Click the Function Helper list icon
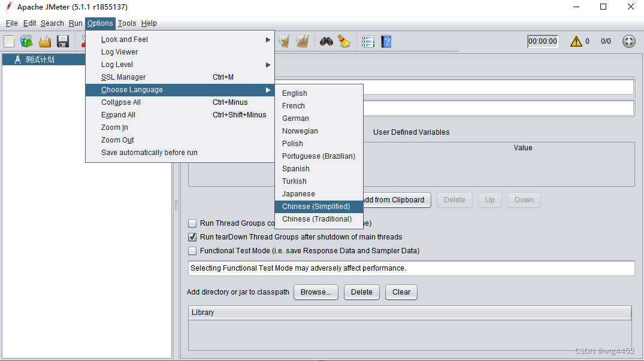Screen dimensions: 644x361 [x=368, y=41]
